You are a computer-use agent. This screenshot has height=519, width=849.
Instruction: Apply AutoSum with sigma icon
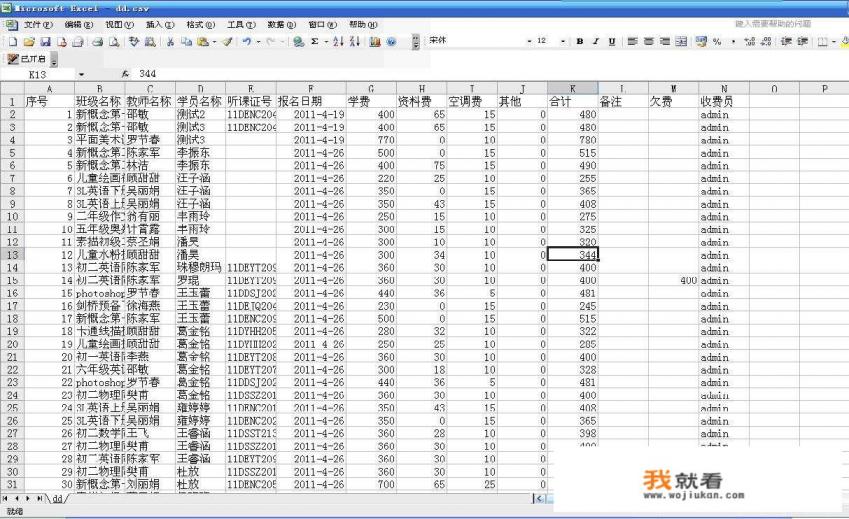[315, 42]
